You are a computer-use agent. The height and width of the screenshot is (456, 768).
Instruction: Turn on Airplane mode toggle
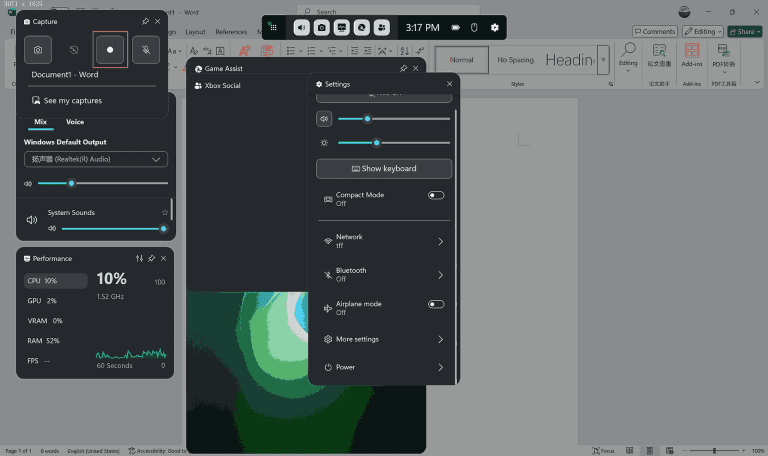pyautogui.click(x=436, y=304)
